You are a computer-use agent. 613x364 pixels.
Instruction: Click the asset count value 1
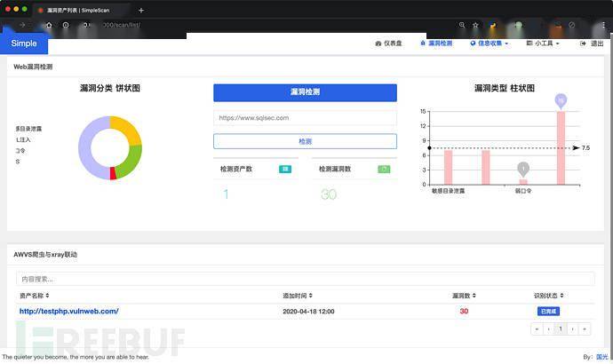[226, 194]
